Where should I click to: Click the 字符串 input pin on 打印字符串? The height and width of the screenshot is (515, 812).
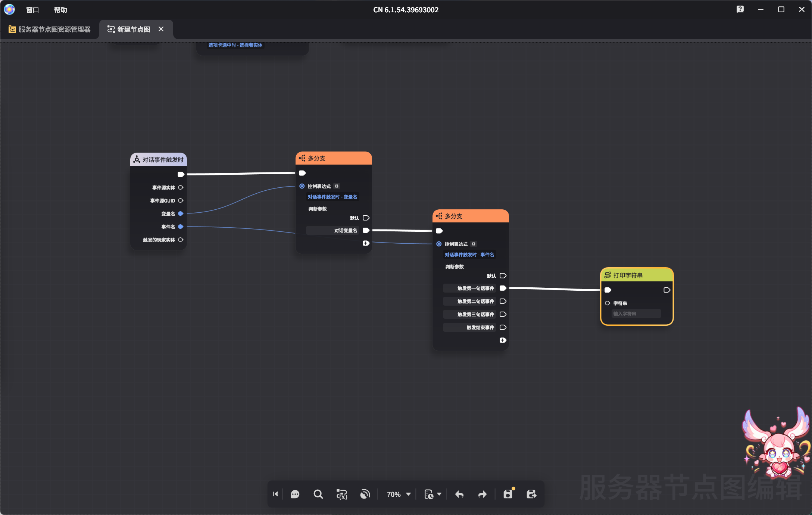click(608, 303)
